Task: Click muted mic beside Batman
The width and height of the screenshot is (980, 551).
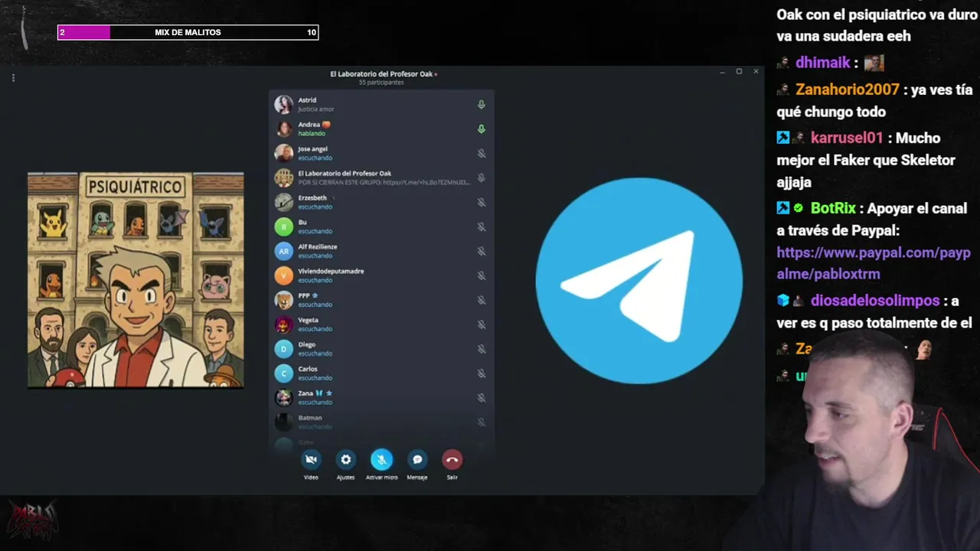Action: coord(482,423)
